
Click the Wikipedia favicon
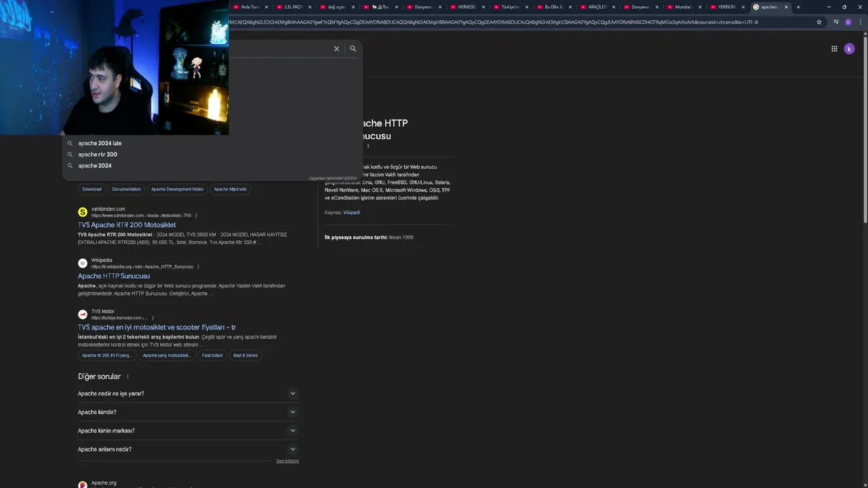(83, 263)
